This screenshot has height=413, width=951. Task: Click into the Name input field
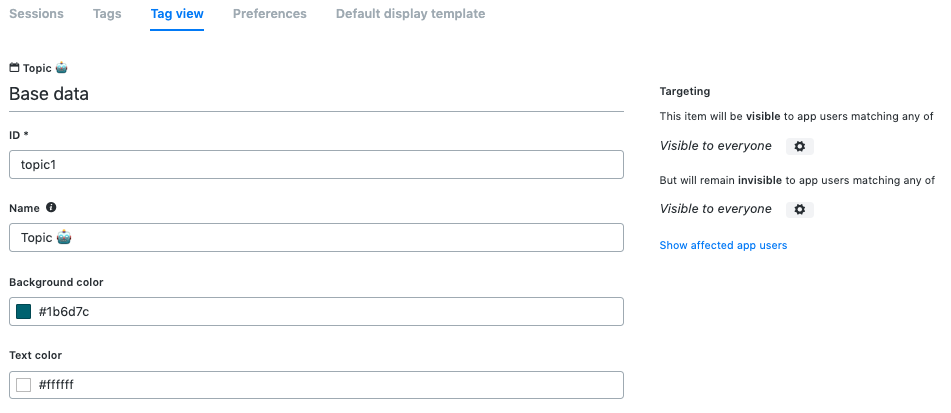tap(316, 238)
